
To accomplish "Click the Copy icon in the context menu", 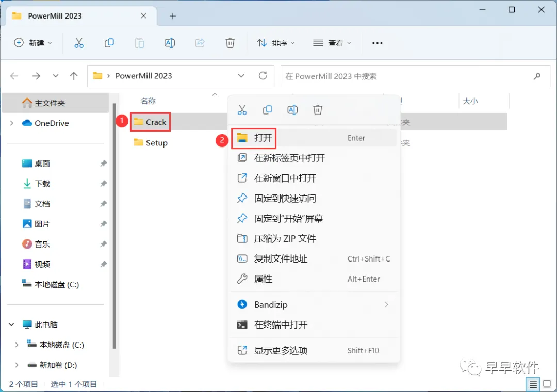I will (x=267, y=110).
